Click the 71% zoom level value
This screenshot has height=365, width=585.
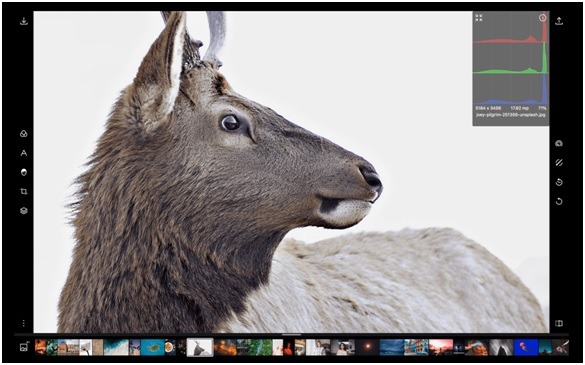tap(542, 108)
